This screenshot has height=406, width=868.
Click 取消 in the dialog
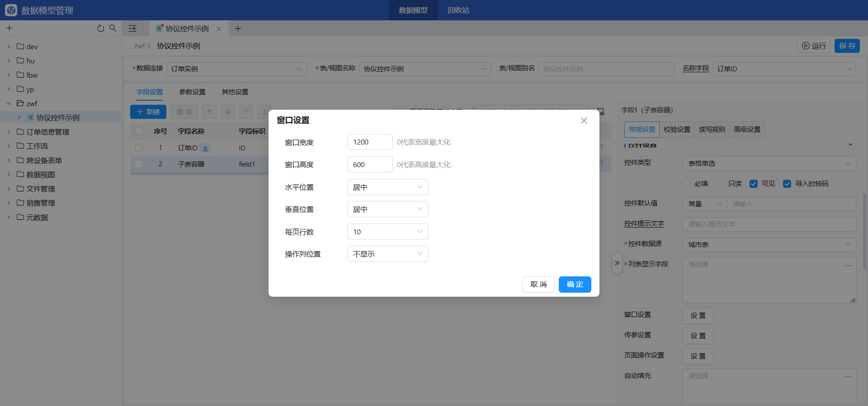click(538, 285)
